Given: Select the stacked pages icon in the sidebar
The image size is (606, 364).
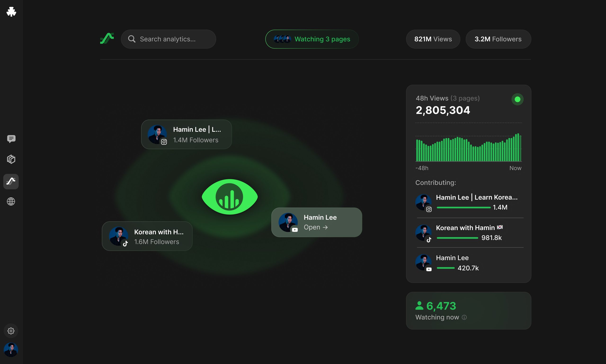Looking at the screenshot, I should coord(11,159).
